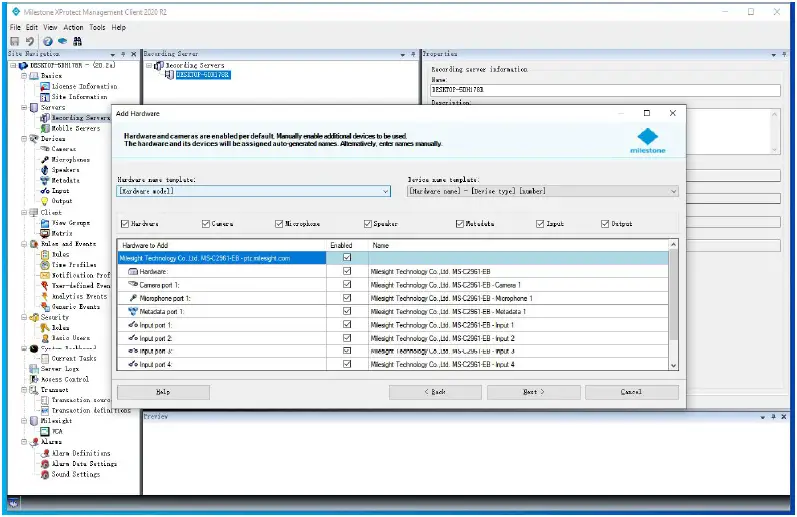Open VCA under Milesight

coord(57,431)
